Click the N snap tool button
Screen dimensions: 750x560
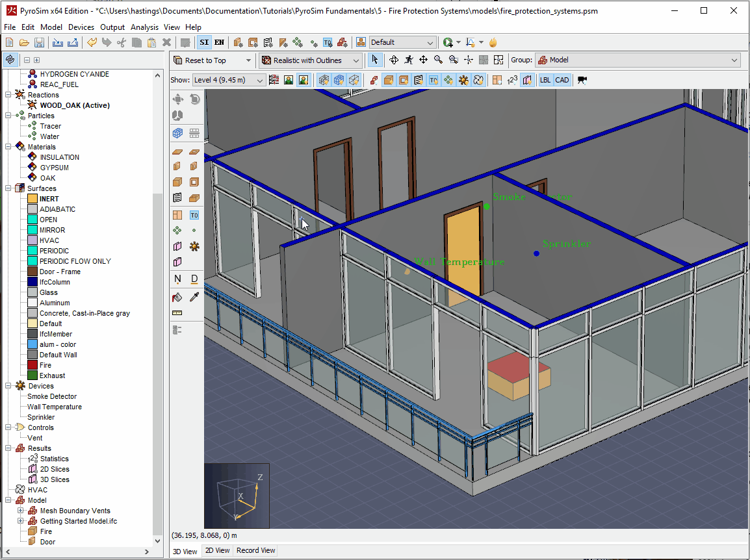(177, 279)
